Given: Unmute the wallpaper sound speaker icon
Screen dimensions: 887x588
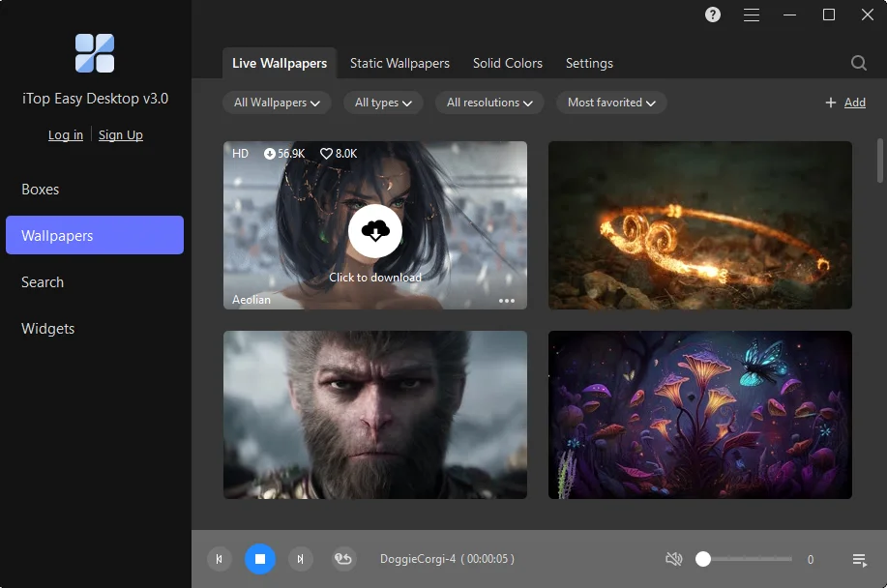Looking at the screenshot, I should coord(674,559).
